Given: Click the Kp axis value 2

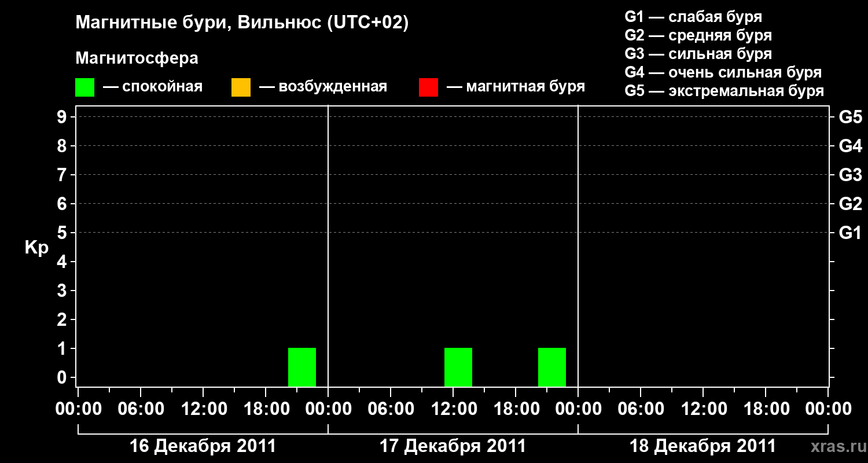Looking at the screenshot, I should tap(63, 319).
